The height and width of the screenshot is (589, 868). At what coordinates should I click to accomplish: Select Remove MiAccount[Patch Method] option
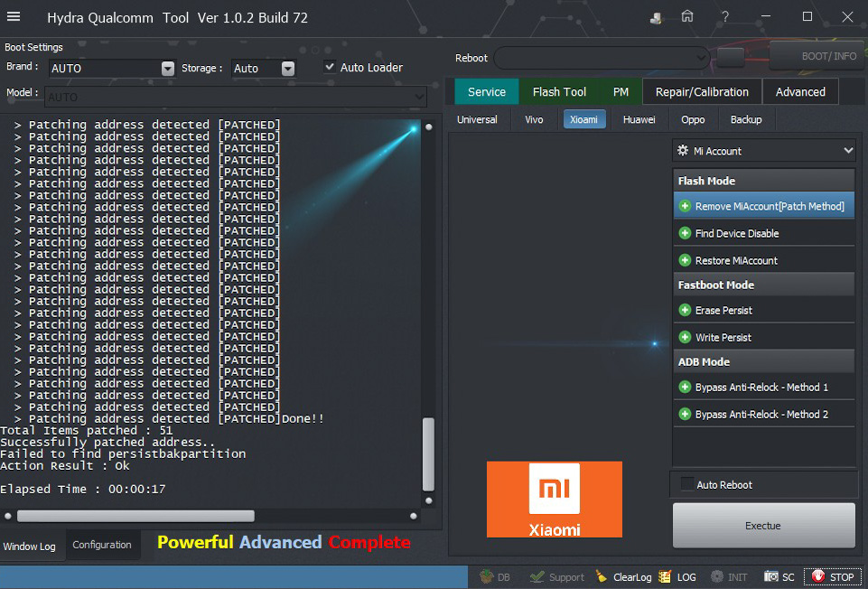point(764,206)
